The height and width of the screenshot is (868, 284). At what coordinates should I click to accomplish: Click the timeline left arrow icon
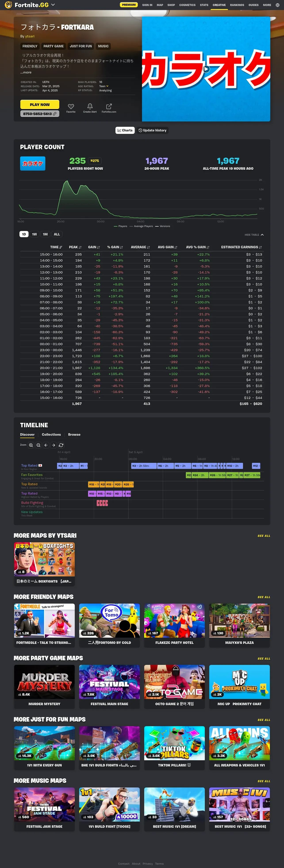click(x=46, y=445)
